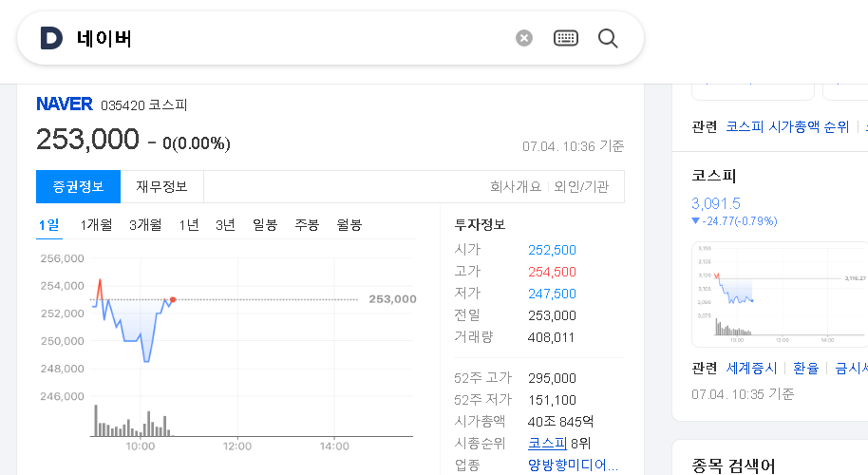This screenshot has width=868, height=475.
Task: Open the 환율 related link
Action: tap(805, 369)
